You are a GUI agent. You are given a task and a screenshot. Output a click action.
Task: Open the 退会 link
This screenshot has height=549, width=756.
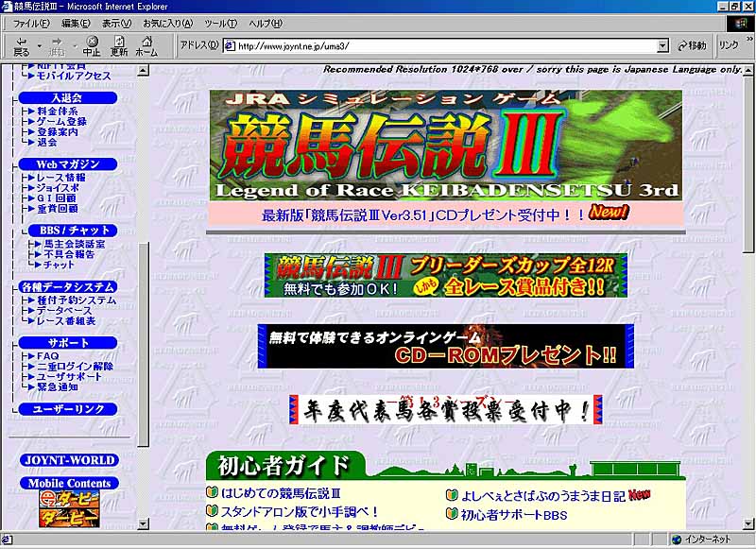(x=46, y=142)
